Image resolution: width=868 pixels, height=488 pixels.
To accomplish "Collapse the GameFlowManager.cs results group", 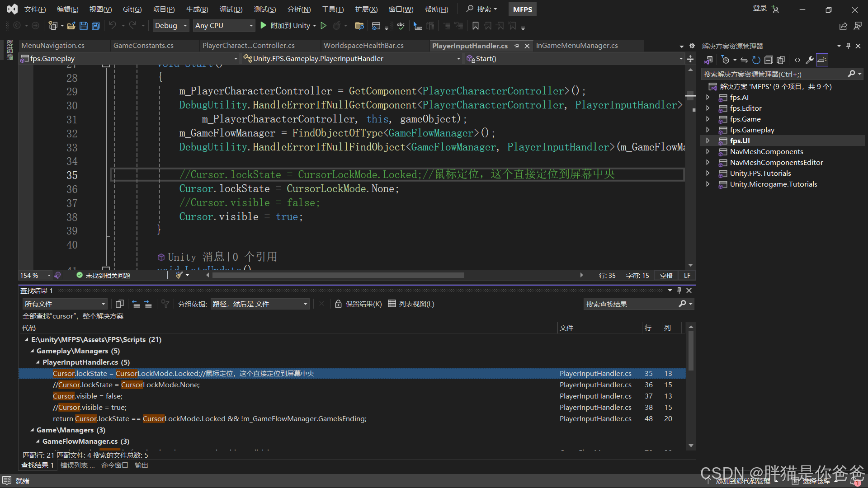I will coord(38,441).
